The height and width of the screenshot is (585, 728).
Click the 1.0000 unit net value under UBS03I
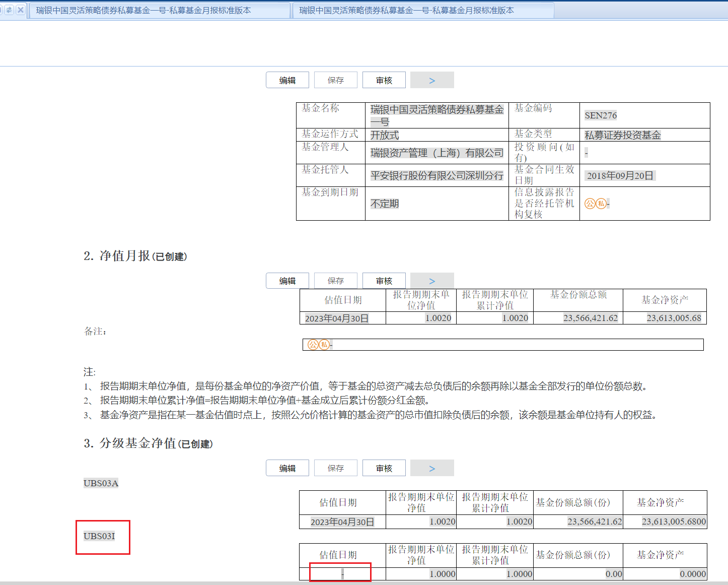coord(443,574)
